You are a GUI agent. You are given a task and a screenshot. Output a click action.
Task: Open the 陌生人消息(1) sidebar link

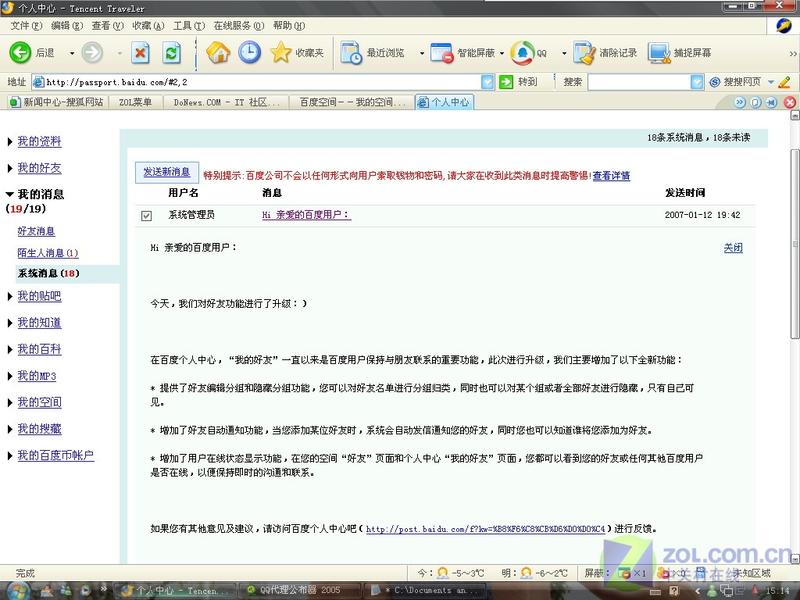pyautogui.click(x=48, y=253)
